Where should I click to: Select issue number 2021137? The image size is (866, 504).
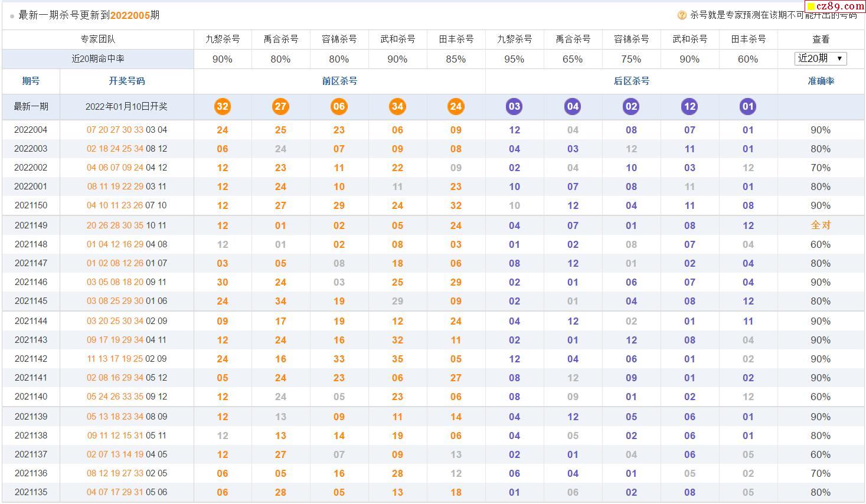31,454
